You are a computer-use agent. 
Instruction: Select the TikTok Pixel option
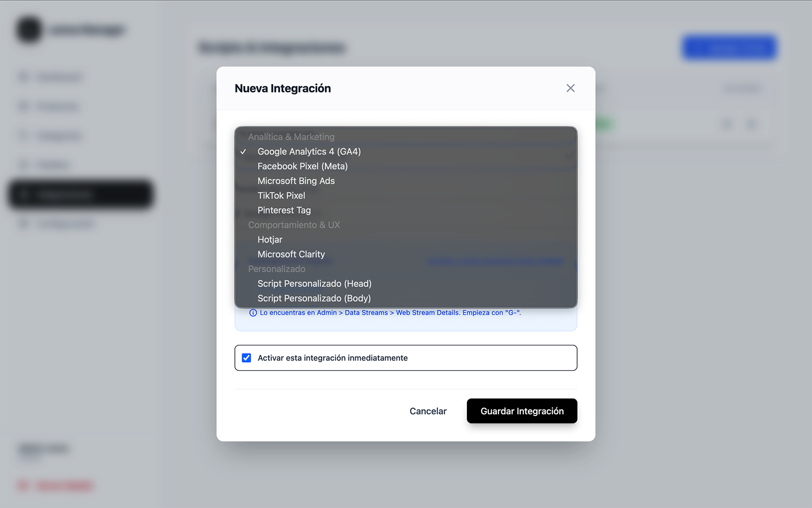coord(281,196)
